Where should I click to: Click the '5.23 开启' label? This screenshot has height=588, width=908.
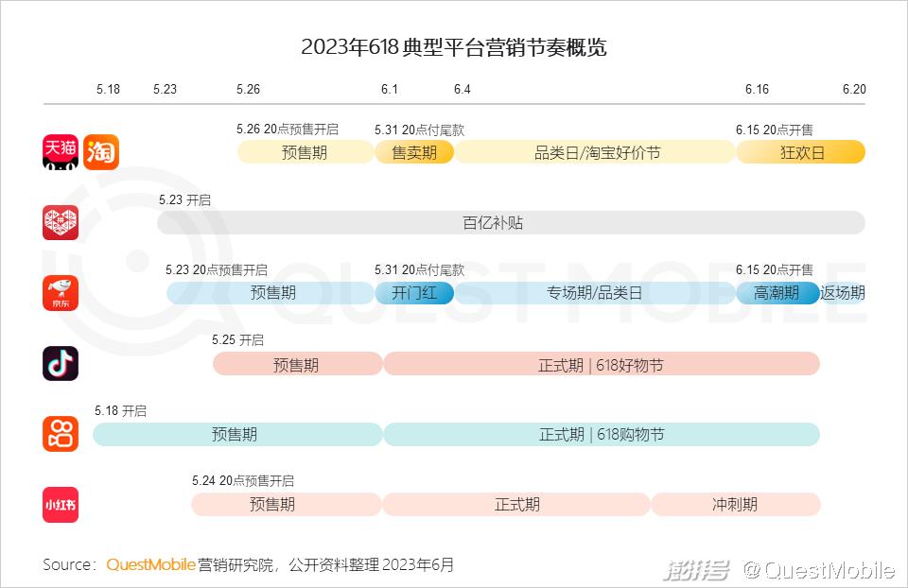[x=184, y=200]
